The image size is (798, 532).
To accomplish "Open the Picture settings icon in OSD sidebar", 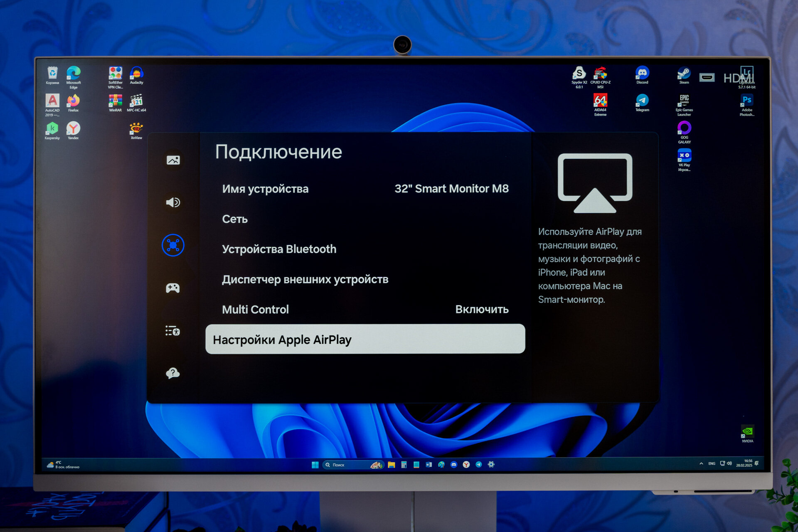I will point(173,160).
